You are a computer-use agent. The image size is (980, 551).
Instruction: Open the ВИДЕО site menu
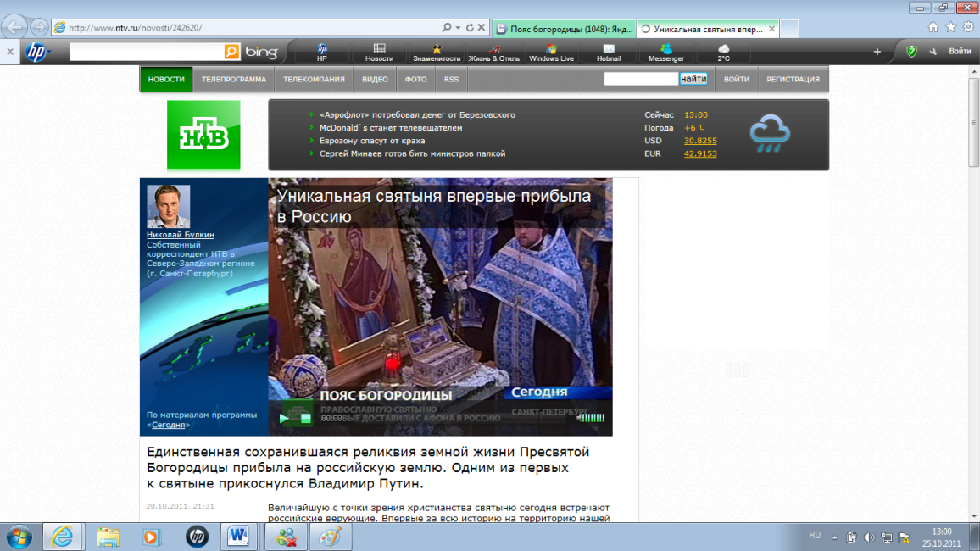pyautogui.click(x=375, y=80)
